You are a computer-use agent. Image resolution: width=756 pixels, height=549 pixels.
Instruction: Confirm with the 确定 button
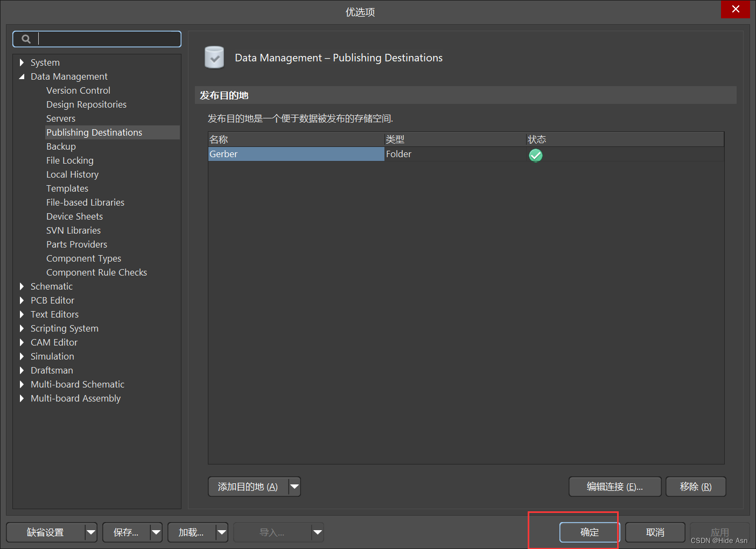point(590,532)
